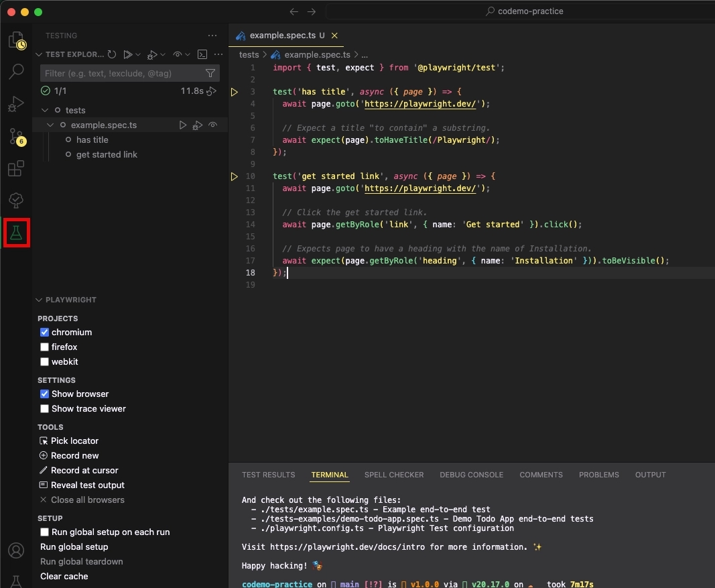The height and width of the screenshot is (588, 715).
Task: Click the gutter run arrow for 'has title' test
Action: (x=234, y=92)
